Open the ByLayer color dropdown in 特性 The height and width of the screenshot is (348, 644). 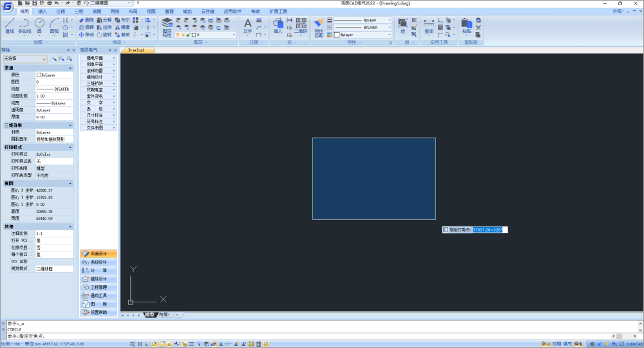(363, 35)
